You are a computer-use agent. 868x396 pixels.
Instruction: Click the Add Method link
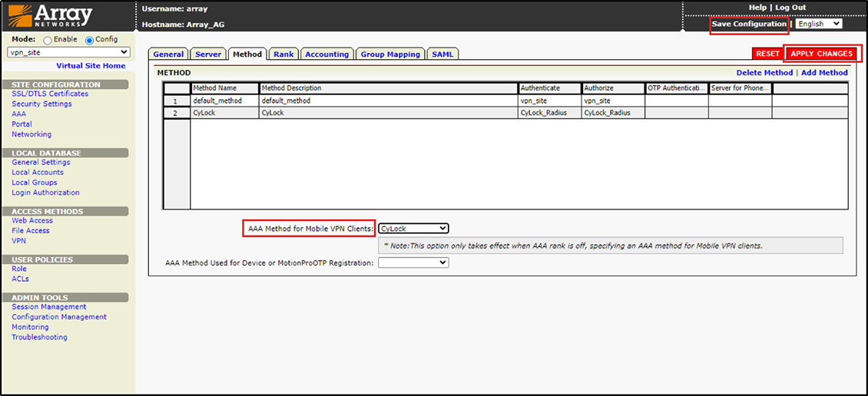(x=824, y=73)
